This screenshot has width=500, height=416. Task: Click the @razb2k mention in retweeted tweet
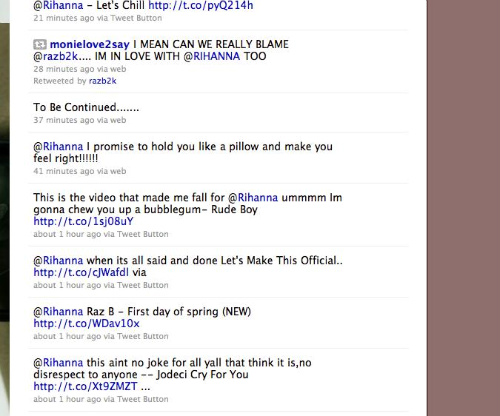pyautogui.click(x=55, y=56)
